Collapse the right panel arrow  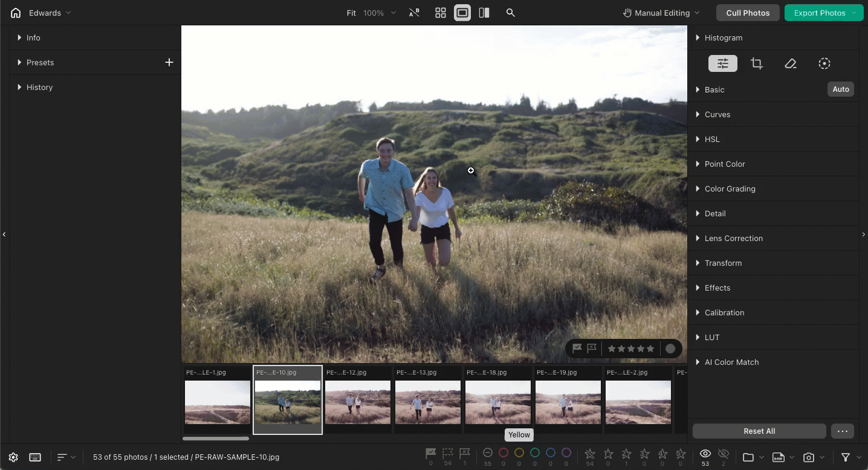(863, 234)
